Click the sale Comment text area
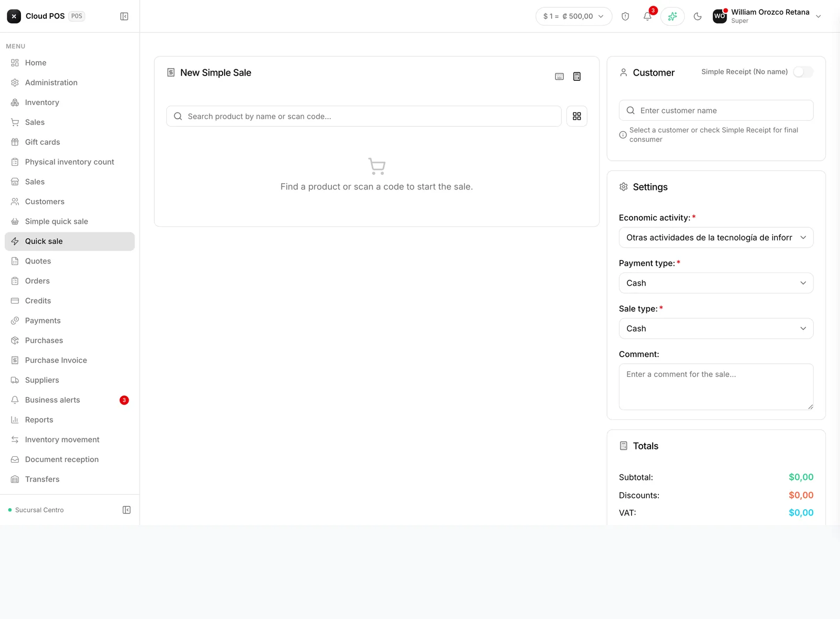Image resolution: width=840 pixels, height=619 pixels. click(x=716, y=387)
